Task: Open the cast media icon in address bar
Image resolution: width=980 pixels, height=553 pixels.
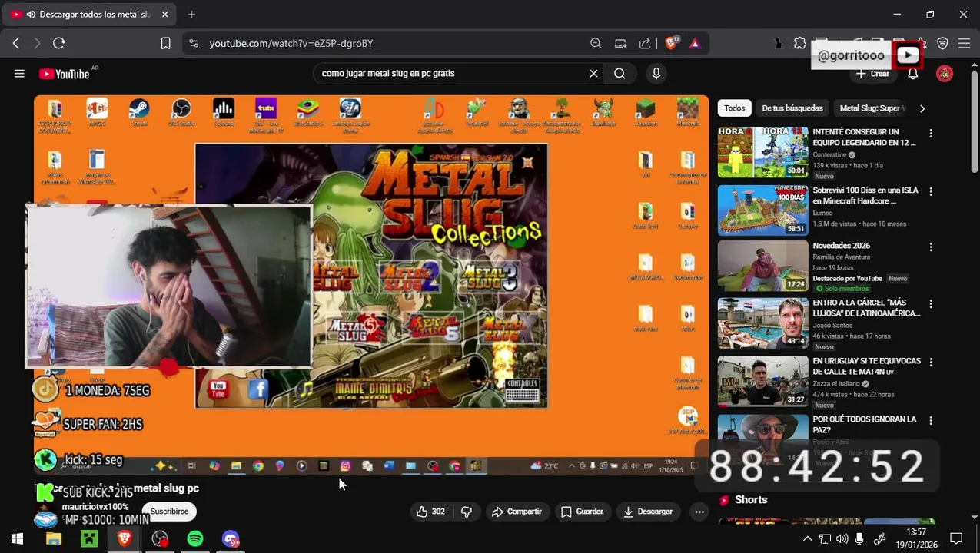Action: [620, 44]
